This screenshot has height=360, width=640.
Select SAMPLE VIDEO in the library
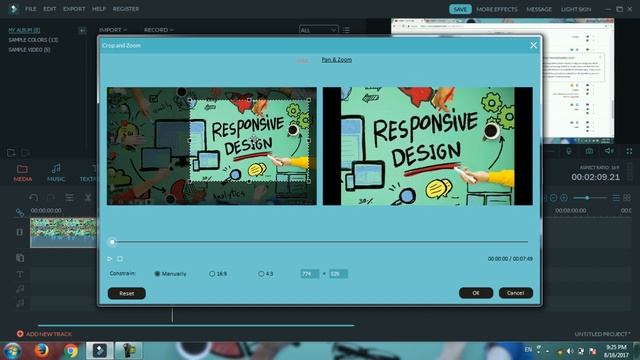29,50
